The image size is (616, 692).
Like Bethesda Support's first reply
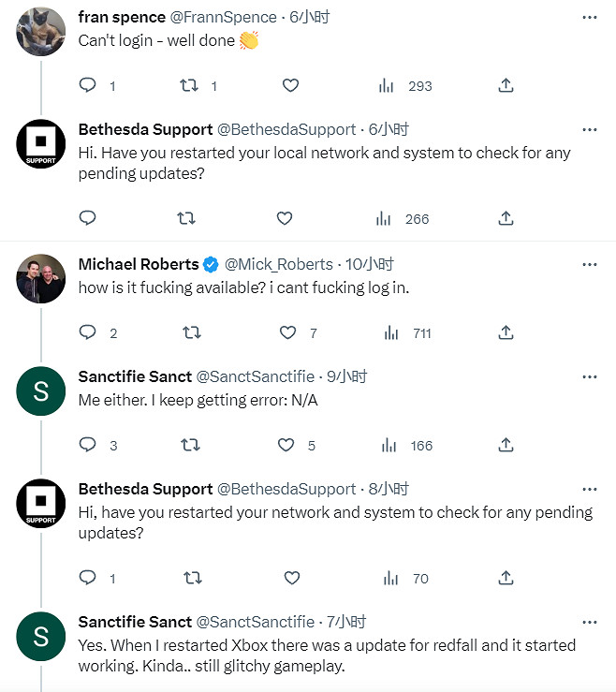click(x=285, y=218)
